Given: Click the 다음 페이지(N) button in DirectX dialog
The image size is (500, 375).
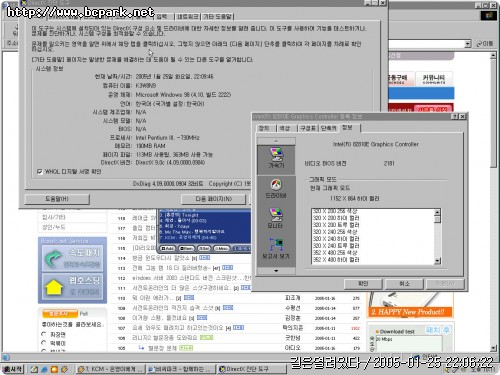Looking at the screenshot, I should click(x=214, y=199).
